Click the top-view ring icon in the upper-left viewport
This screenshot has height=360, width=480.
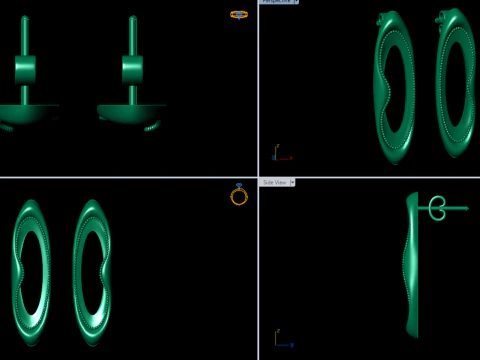click(239, 15)
